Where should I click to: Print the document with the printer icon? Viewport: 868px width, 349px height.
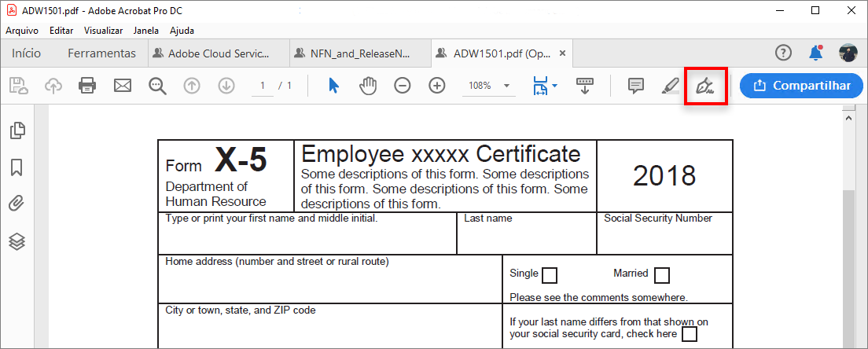87,86
